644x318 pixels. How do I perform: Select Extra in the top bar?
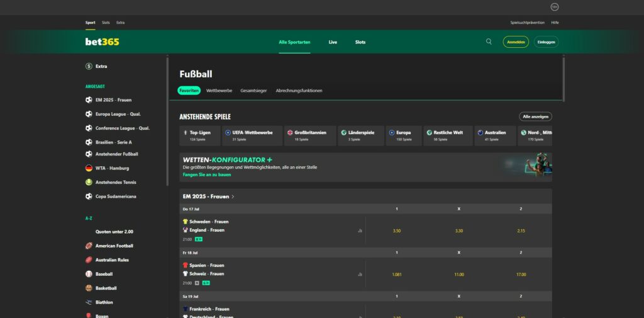click(120, 23)
